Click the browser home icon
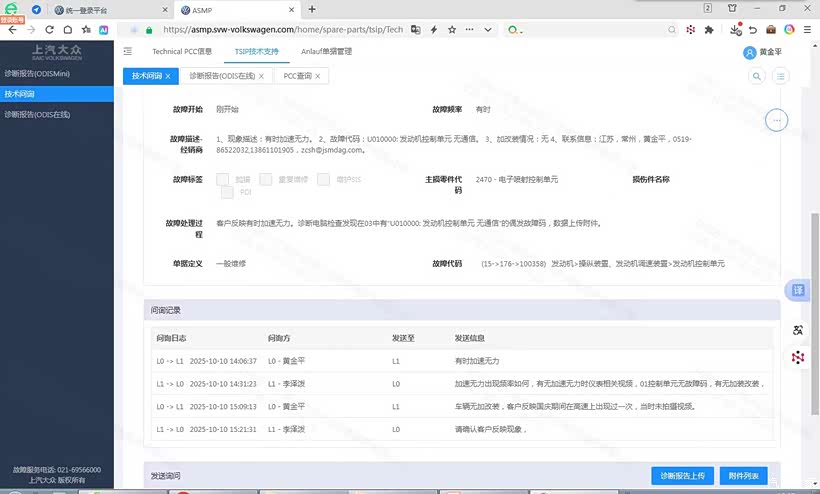The height and width of the screenshot is (494, 820). pyautogui.click(x=67, y=30)
